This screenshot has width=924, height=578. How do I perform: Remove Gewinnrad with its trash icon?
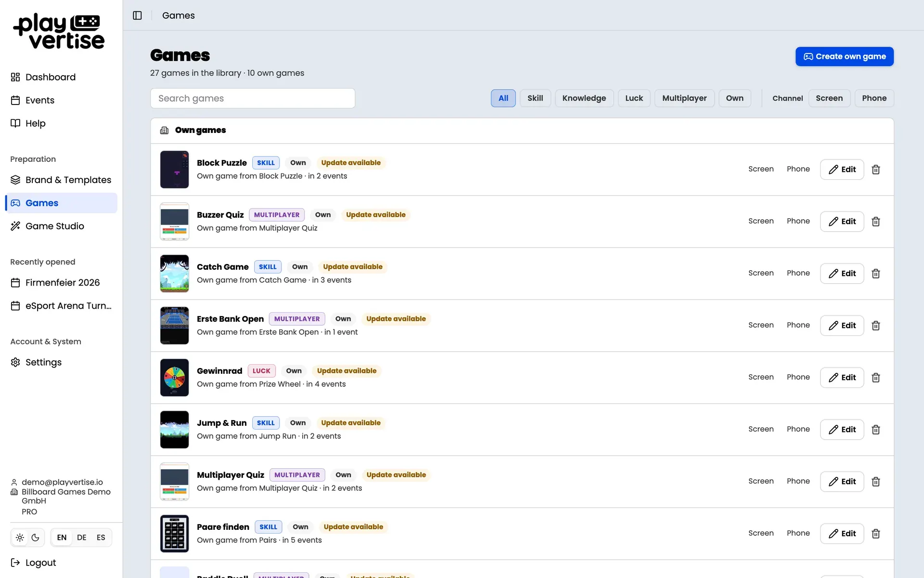[x=876, y=378]
